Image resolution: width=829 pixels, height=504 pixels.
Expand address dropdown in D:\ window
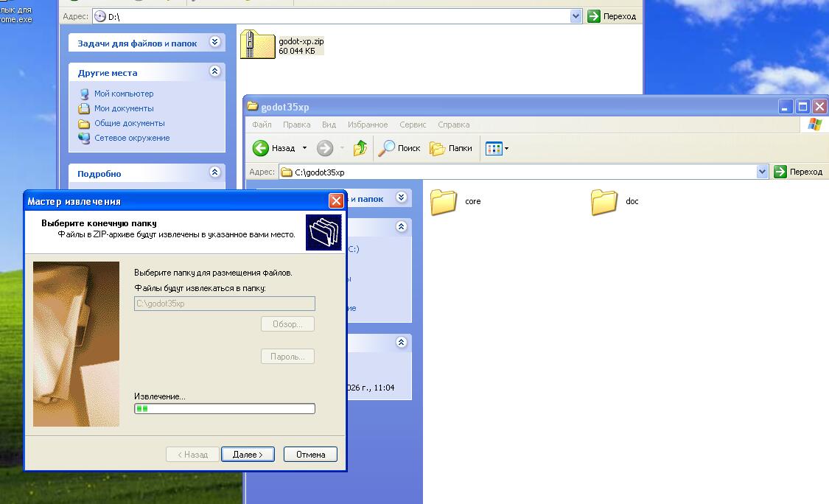tap(576, 16)
